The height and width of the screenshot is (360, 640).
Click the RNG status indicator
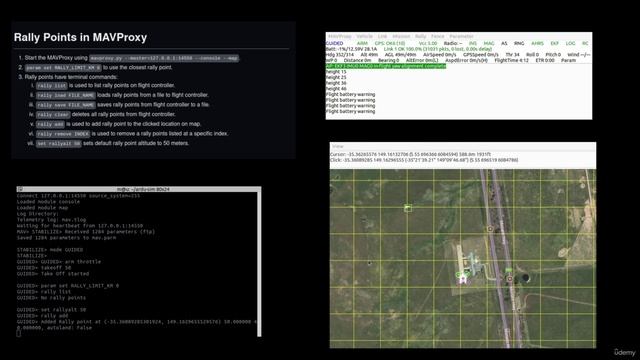click(x=519, y=43)
